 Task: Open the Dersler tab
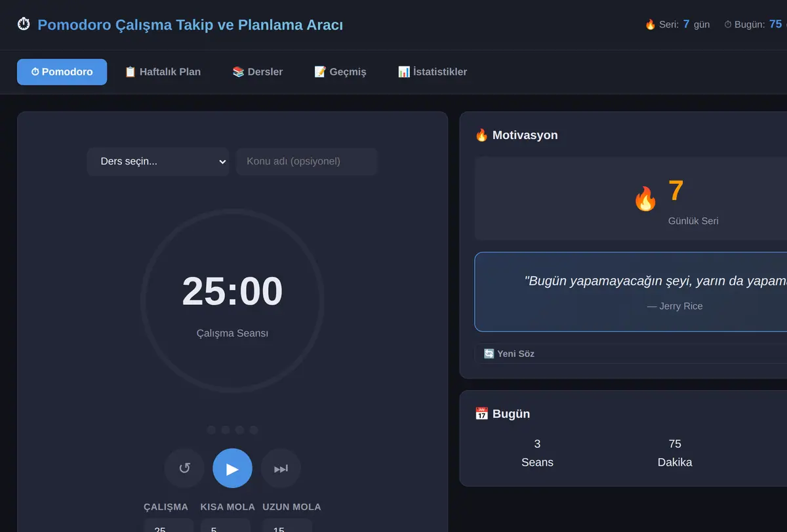(258, 72)
